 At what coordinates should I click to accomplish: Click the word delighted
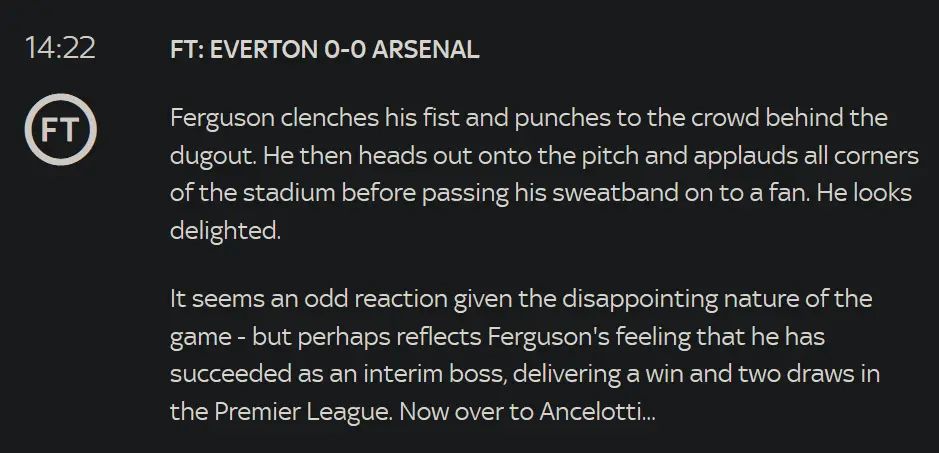tap(221, 230)
